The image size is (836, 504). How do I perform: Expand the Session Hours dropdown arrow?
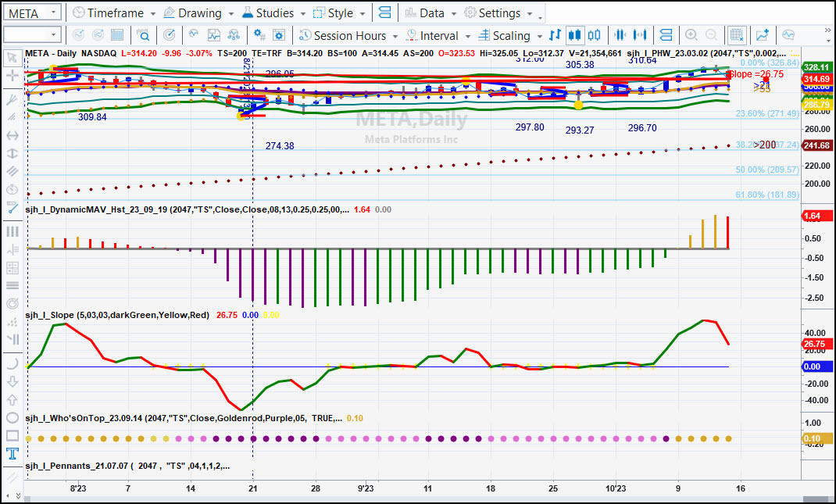pos(395,36)
